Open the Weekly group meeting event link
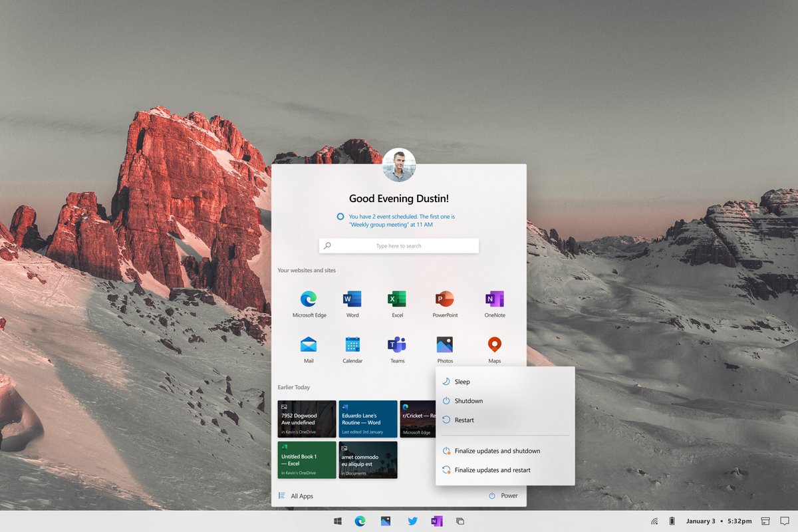 tap(391, 225)
